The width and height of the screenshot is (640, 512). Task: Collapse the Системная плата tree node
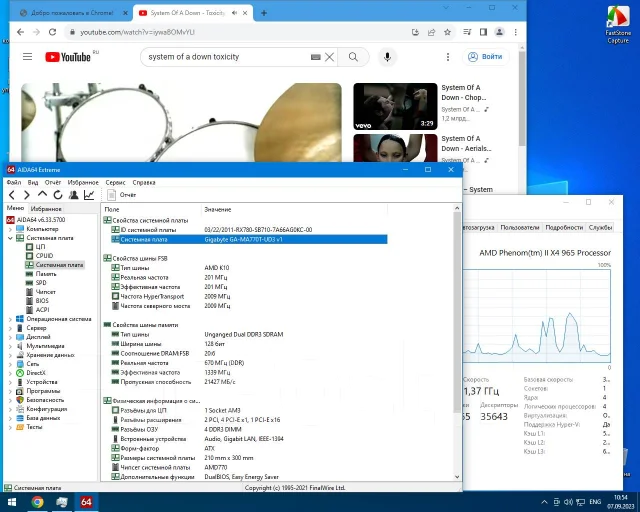[11, 238]
